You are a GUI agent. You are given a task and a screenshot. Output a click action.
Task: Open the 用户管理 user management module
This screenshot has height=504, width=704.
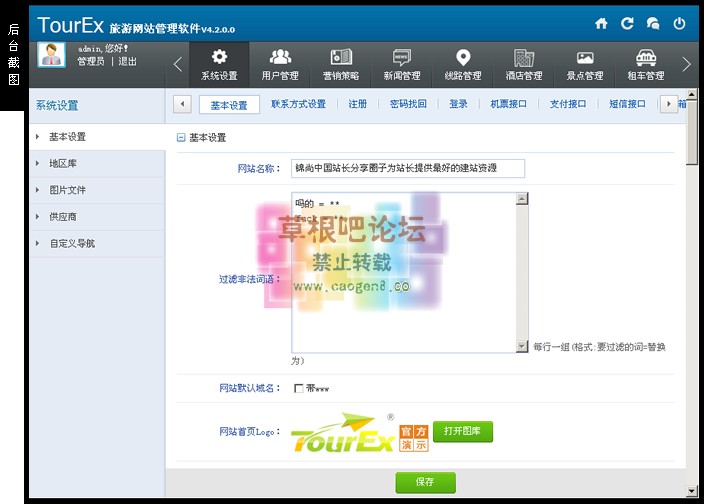pos(280,64)
